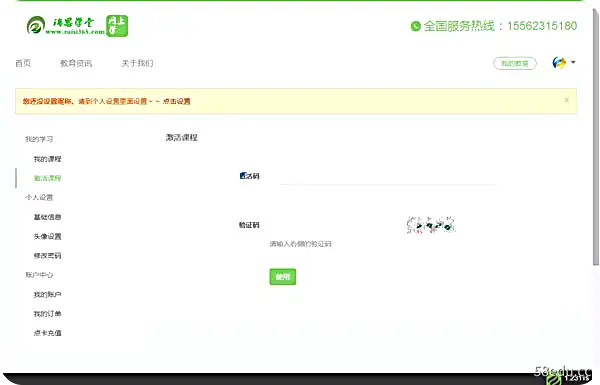Click the green 使用 submit button

click(283, 276)
